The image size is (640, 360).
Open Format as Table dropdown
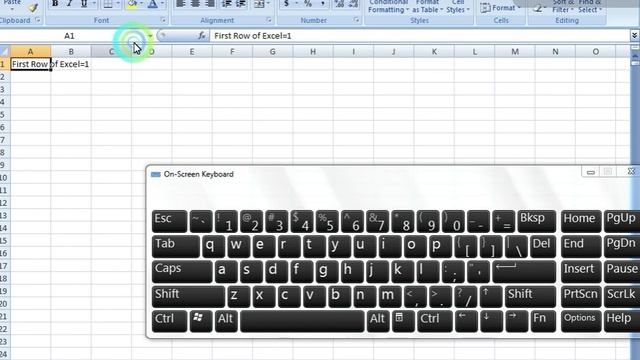pyautogui.click(x=427, y=7)
